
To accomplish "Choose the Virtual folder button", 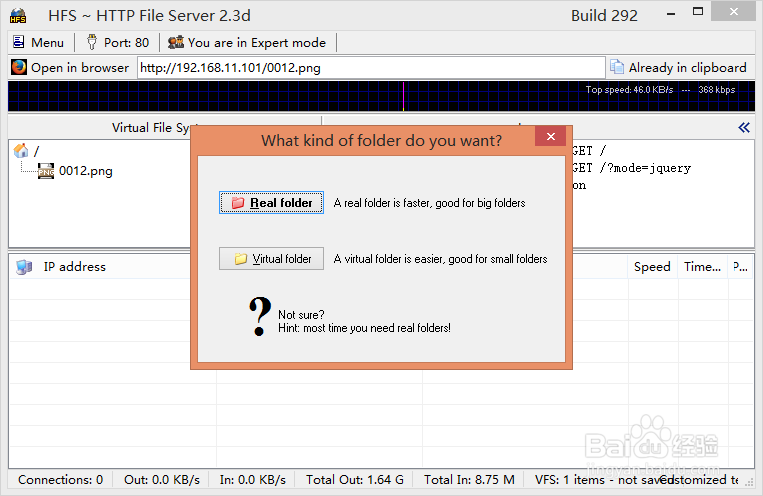I will click(x=271, y=258).
